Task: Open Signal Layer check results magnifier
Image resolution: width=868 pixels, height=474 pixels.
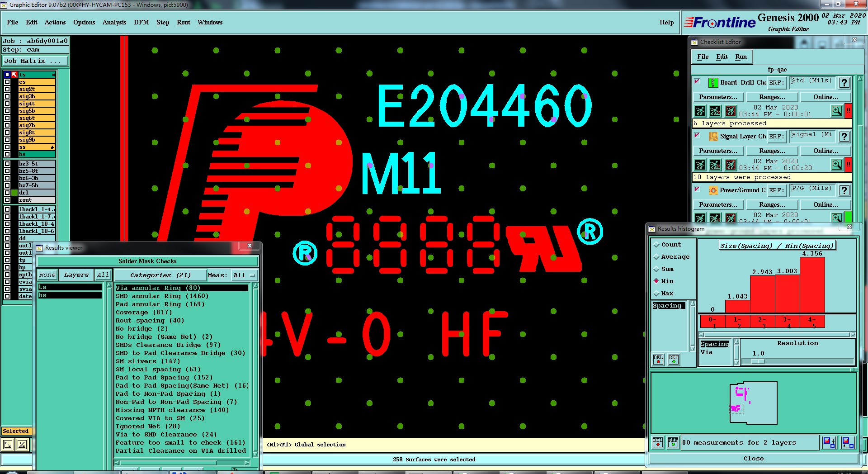Action: (837, 165)
